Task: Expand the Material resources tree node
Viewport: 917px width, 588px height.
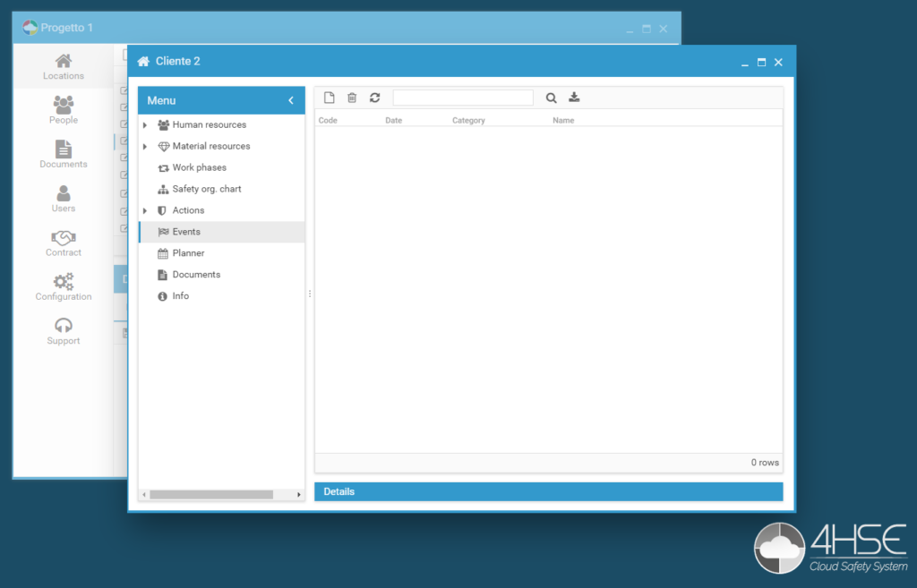Action: pos(145,146)
